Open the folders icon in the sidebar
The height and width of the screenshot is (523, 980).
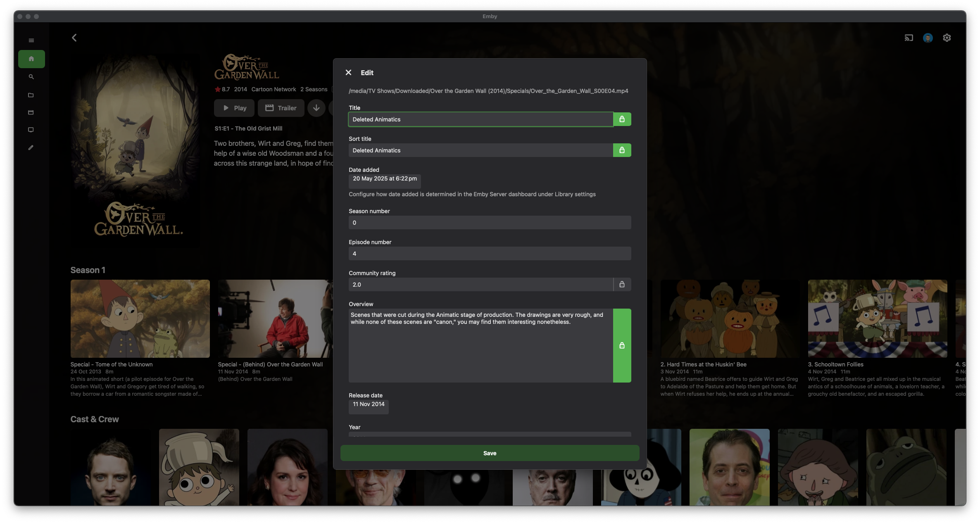[31, 95]
